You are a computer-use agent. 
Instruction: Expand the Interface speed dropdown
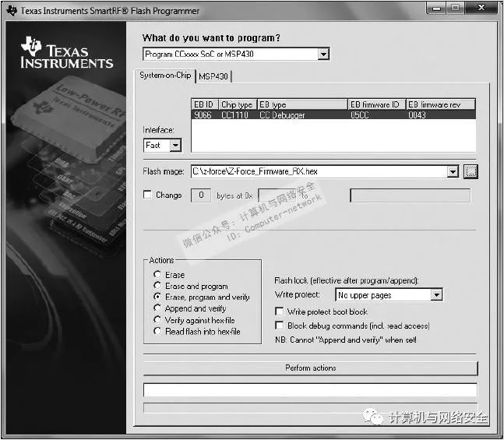click(175, 146)
